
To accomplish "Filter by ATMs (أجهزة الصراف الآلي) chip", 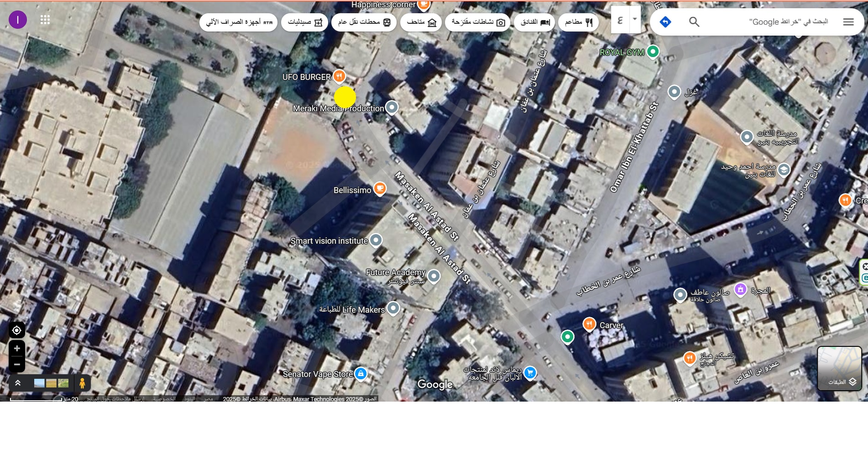I will pyautogui.click(x=238, y=22).
